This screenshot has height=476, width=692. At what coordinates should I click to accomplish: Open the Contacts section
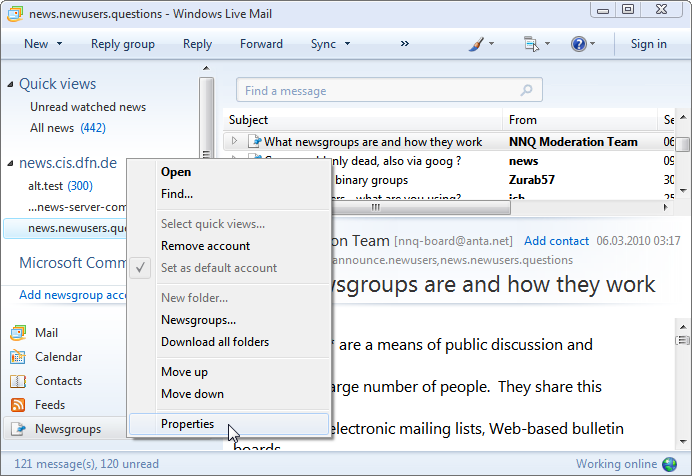click(x=58, y=381)
